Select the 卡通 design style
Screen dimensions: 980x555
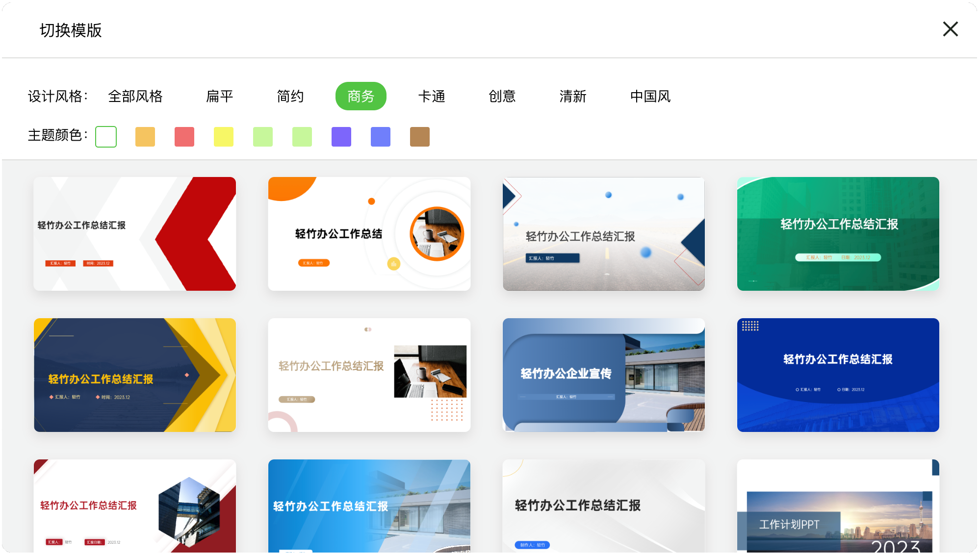(x=432, y=96)
